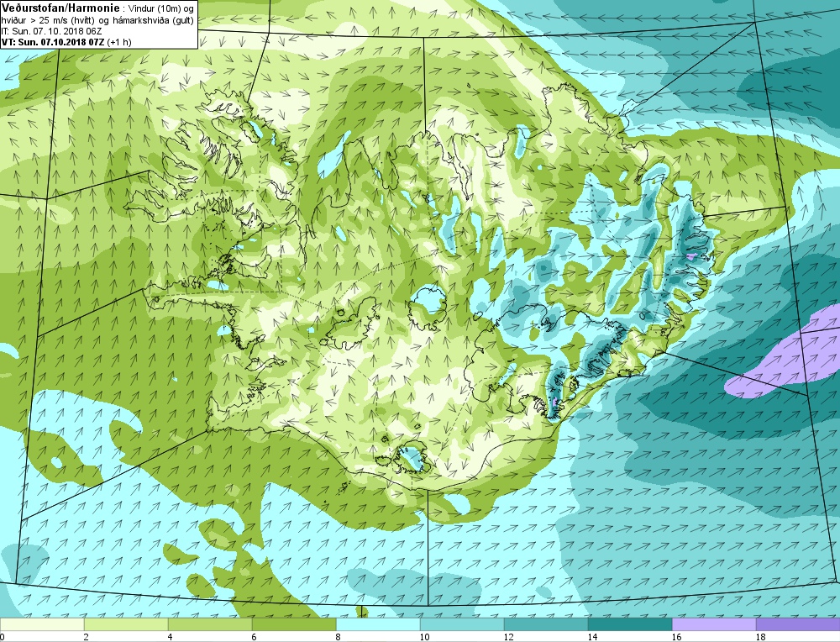Screen dimensions: 840x642
Task: Click the 4–6 m/s green legend swatch
Action: click(x=210, y=625)
